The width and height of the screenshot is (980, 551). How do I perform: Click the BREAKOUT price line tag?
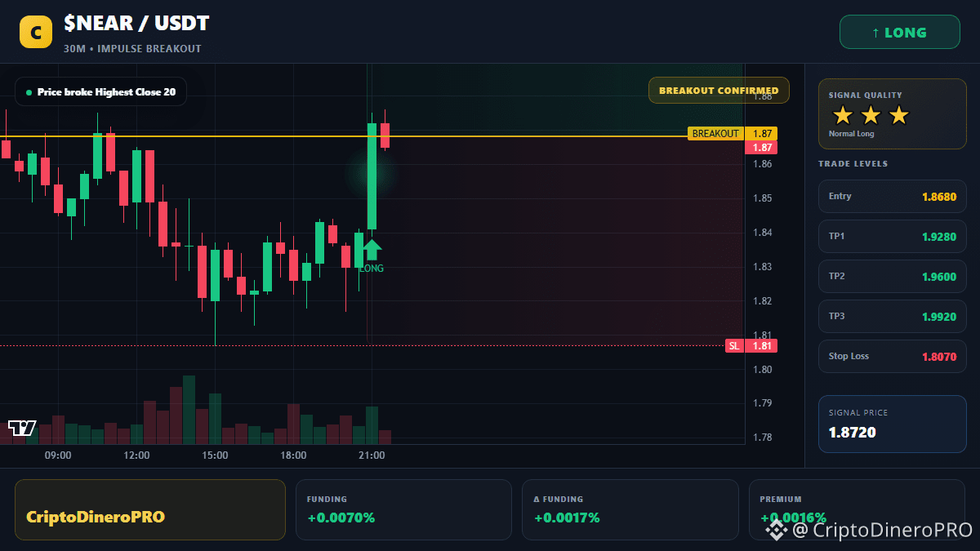(715, 134)
